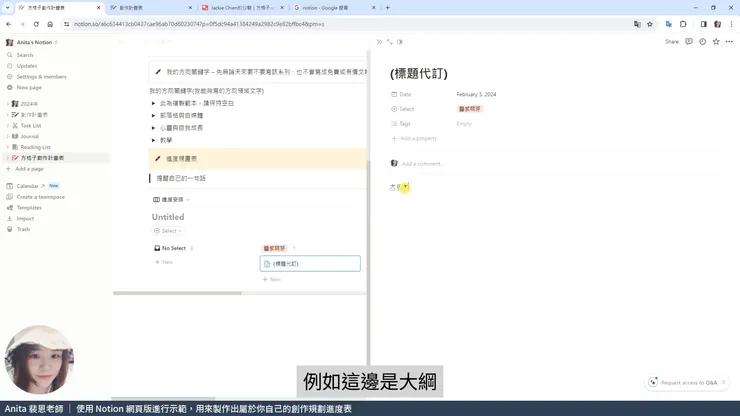This screenshot has width=740, height=416.
Task: Select the 方格子創作計畫表 page in sidebar
Action: click(42, 158)
